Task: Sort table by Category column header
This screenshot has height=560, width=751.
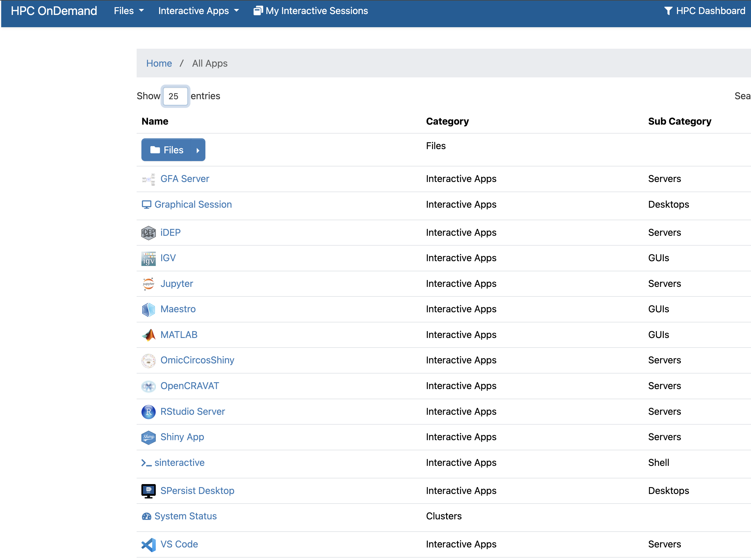Action: (448, 122)
